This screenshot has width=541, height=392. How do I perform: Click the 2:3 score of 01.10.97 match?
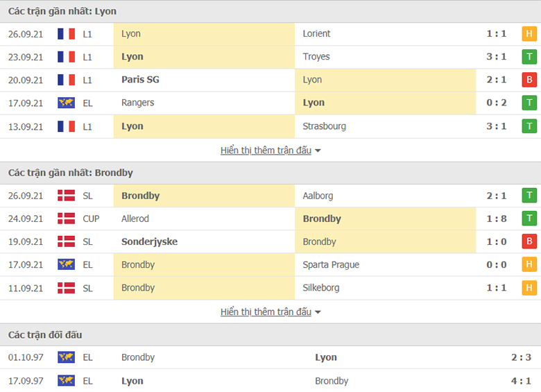521,357
